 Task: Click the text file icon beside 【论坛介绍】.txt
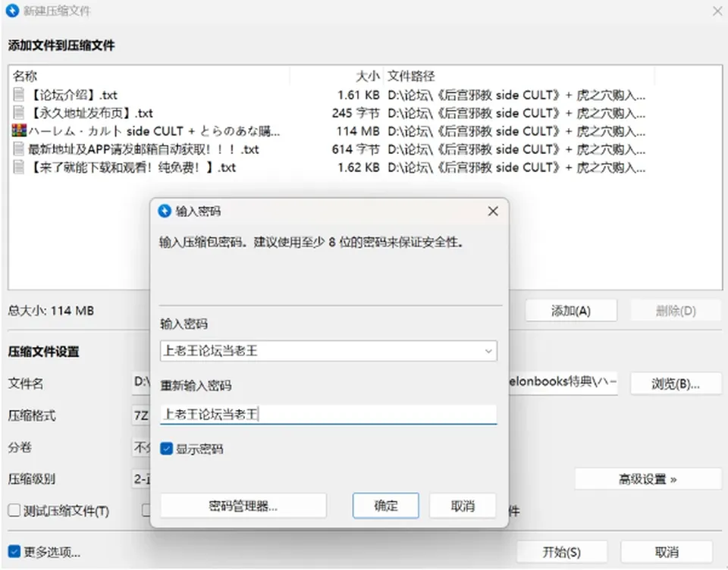tap(18, 95)
